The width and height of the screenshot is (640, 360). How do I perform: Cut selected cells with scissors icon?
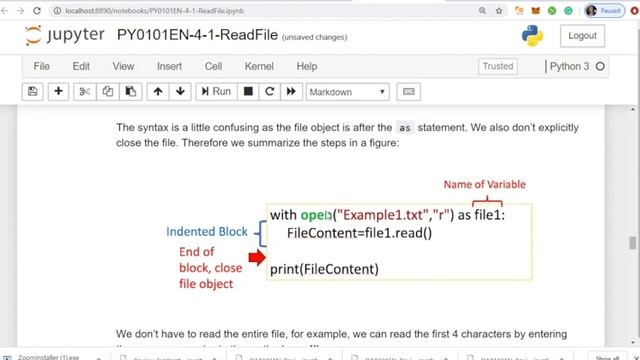(84, 91)
